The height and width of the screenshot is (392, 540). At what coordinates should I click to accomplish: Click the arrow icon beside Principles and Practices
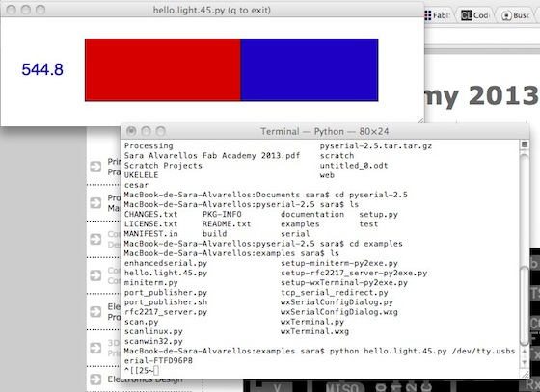tap(95, 167)
